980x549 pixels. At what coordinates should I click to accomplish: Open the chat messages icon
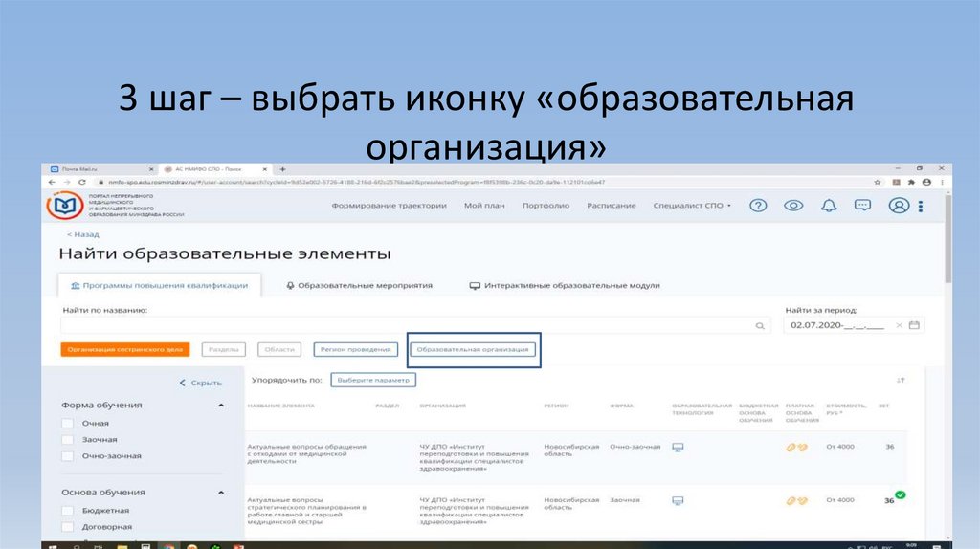pyautogui.click(x=862, y=206)
